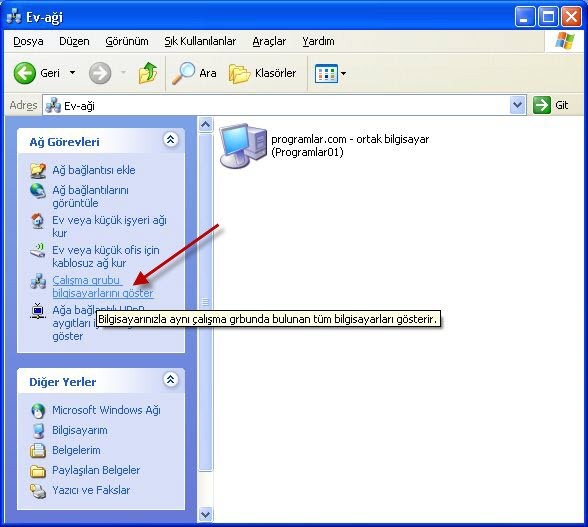Go back with the green Geri arrow
The height and width of the screenshot is (527, 588).
click(x=25, y=73)
